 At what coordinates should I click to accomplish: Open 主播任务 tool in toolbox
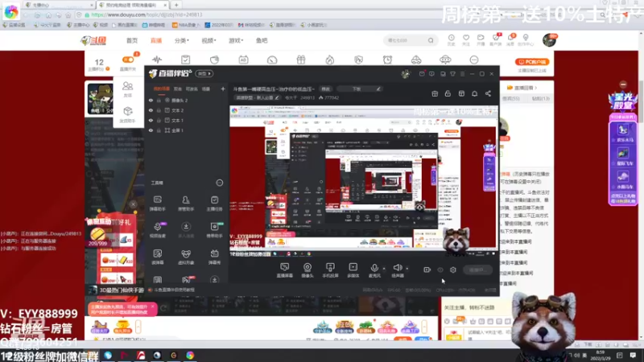[214, 204]
